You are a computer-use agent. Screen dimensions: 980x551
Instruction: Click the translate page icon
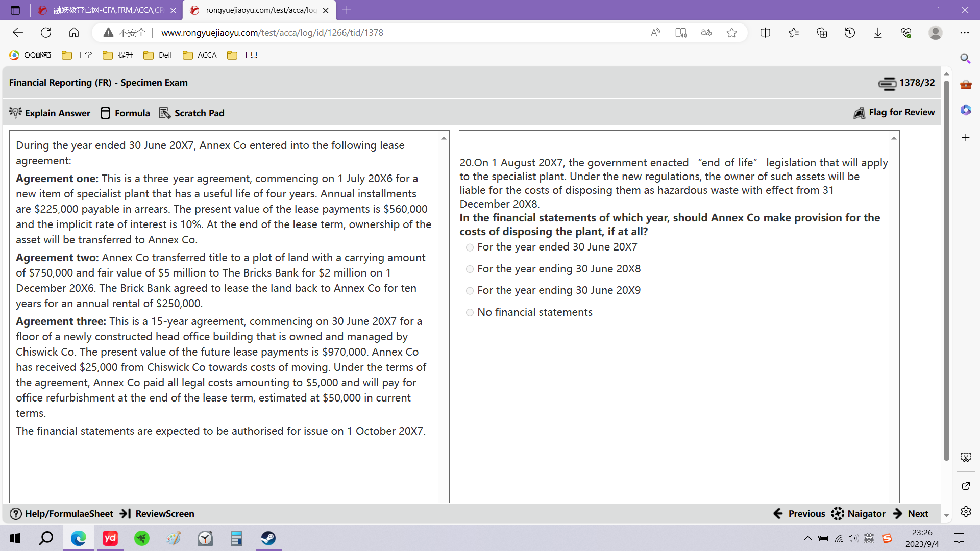tap(706, 33)
